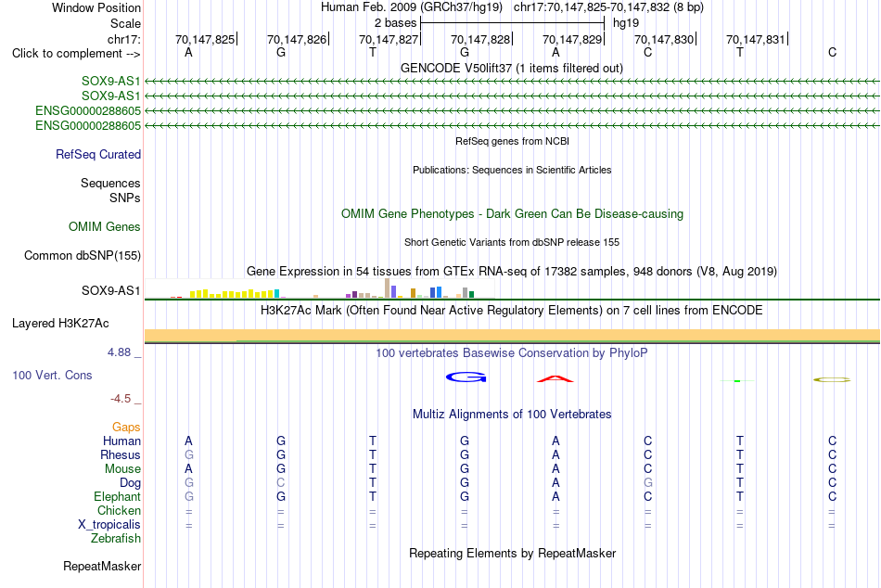This screenshot has height=588, width=881.
Task: Click 'Short Genetic Variants from dbSNP release 155'
Action: tap(512, 242)
